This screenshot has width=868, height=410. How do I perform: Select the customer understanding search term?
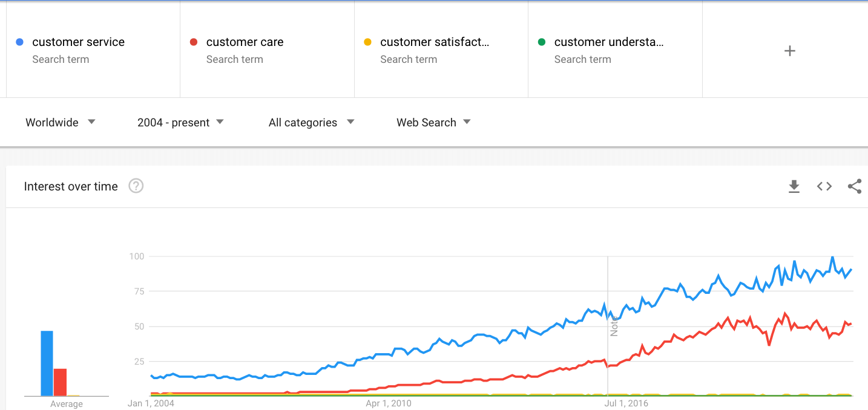608,42
